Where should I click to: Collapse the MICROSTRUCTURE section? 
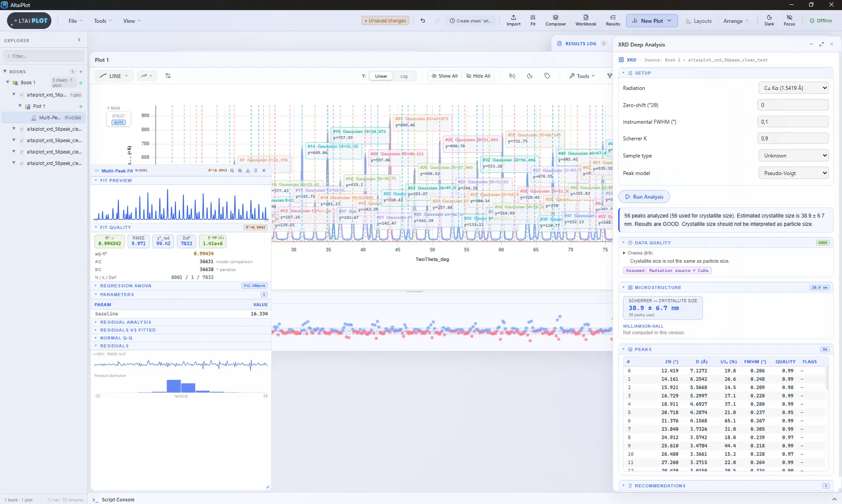pyautogui.click(x=726, y=287)
